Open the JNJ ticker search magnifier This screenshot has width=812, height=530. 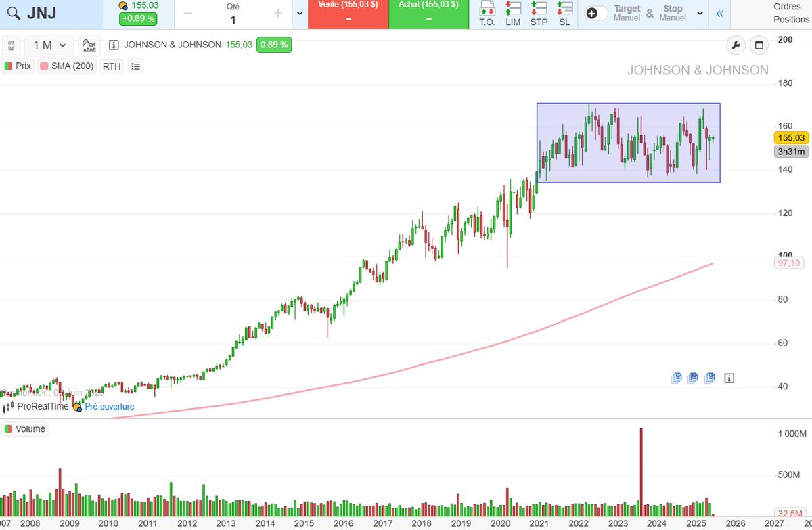point(14,14)
